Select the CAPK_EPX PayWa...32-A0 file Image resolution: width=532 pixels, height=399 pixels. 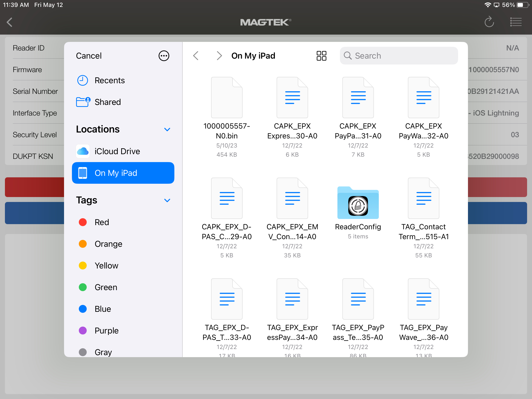click(424, 117)
